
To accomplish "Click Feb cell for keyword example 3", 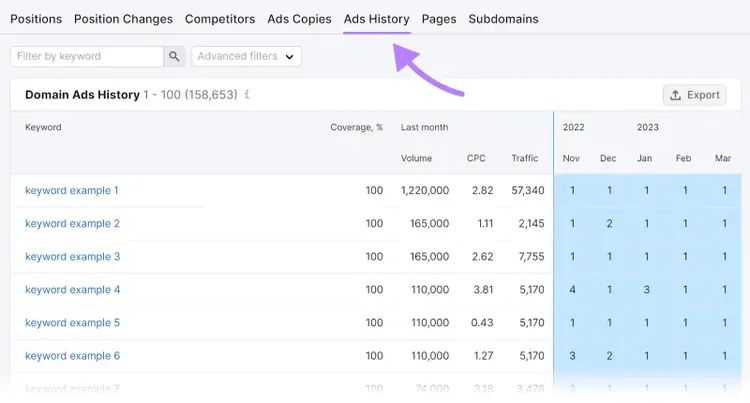I will pos(685,256).
